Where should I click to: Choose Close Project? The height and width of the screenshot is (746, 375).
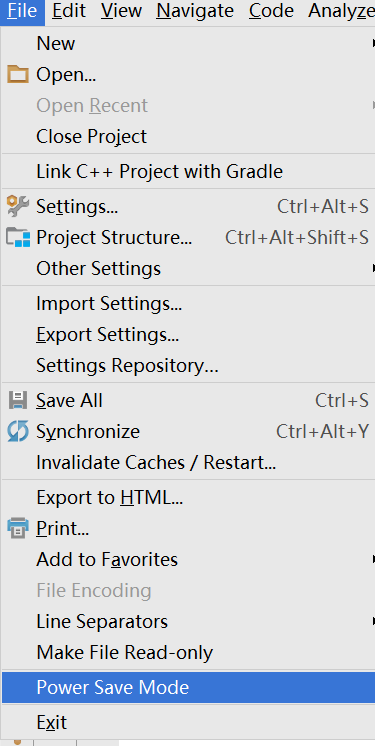point(188,137)
